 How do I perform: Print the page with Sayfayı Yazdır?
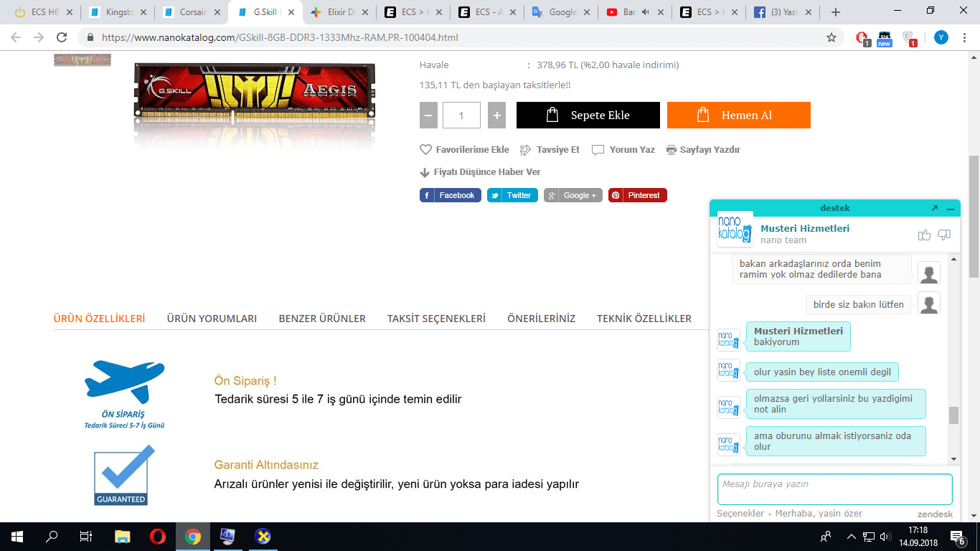[x=703, y=150]
